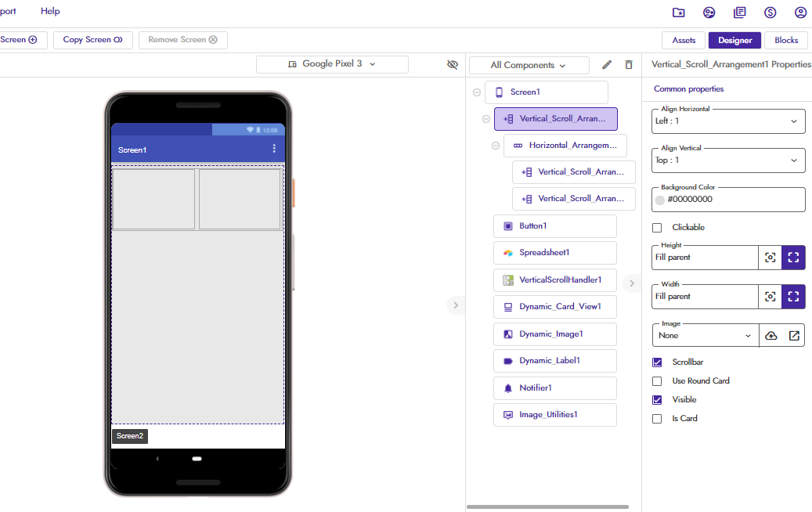Click the upload image cloud icon
This screenshot has width=812, height=512.
[770, 335]
